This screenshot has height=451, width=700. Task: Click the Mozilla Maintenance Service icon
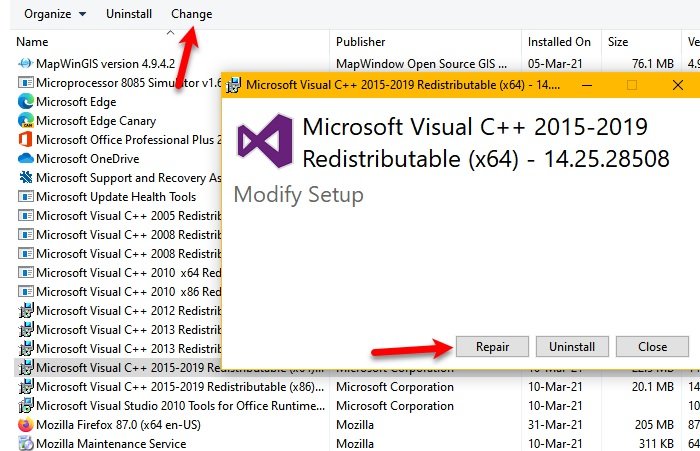[26, 443]
